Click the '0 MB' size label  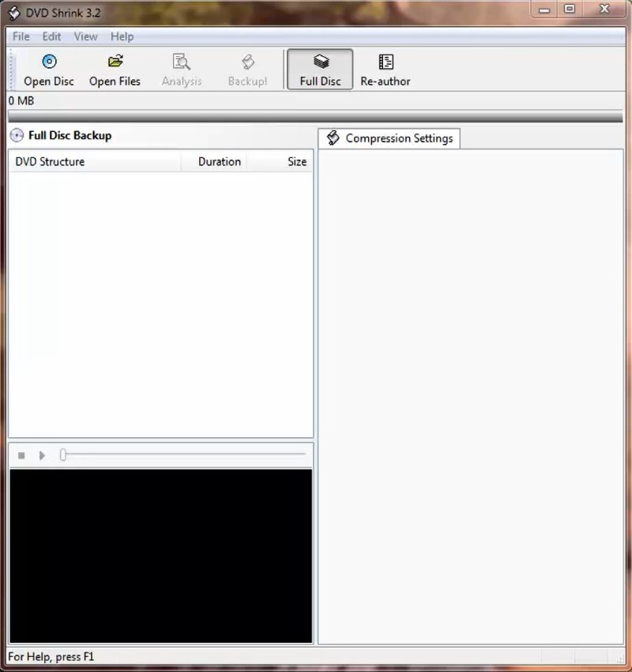coord(21,100)
